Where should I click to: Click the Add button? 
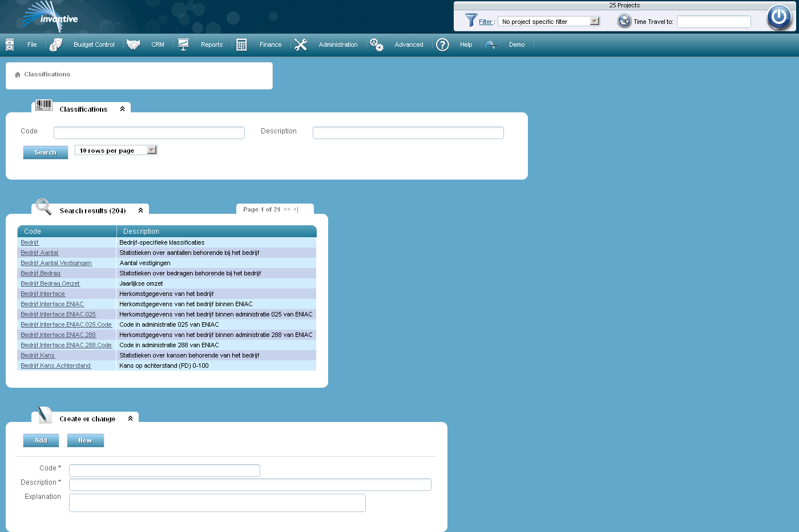point(41,440)
